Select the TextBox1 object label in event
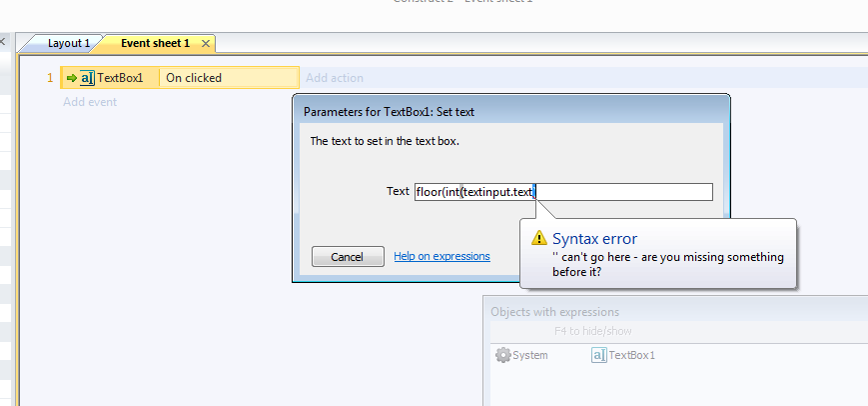The width and height of the screenshot is (868, 406). (x=120, y=78)
